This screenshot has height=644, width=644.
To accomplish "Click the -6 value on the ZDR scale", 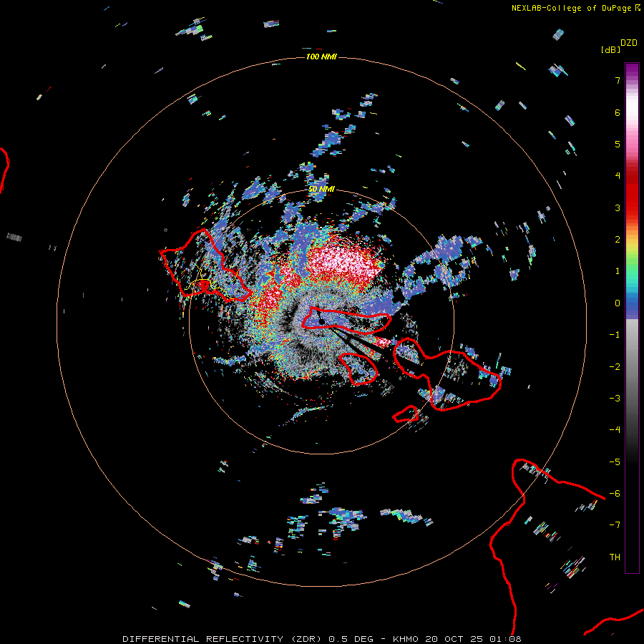I will tap(615, 494).
